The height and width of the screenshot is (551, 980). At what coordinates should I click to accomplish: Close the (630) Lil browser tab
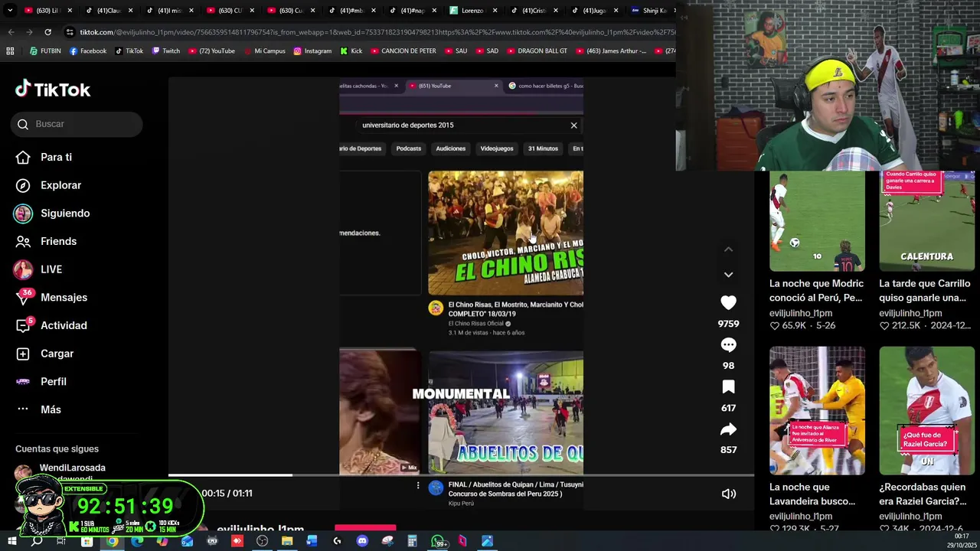(x=70, y=11)
